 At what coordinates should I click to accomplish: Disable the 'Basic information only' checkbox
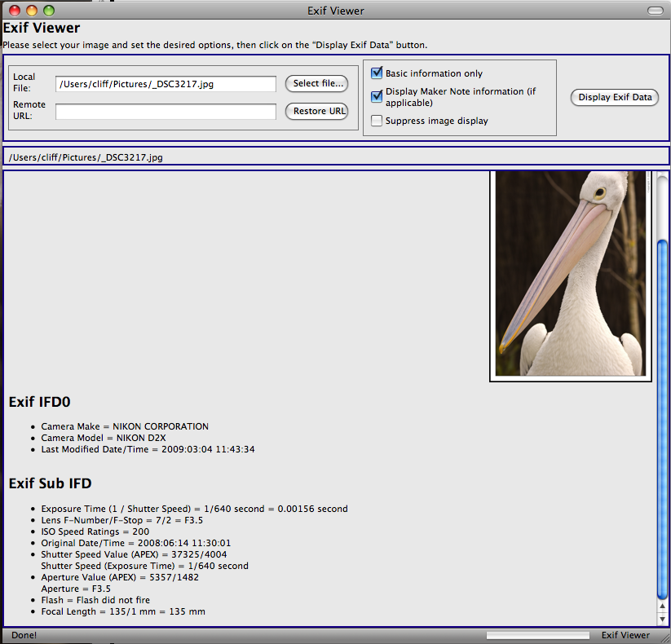376,73
